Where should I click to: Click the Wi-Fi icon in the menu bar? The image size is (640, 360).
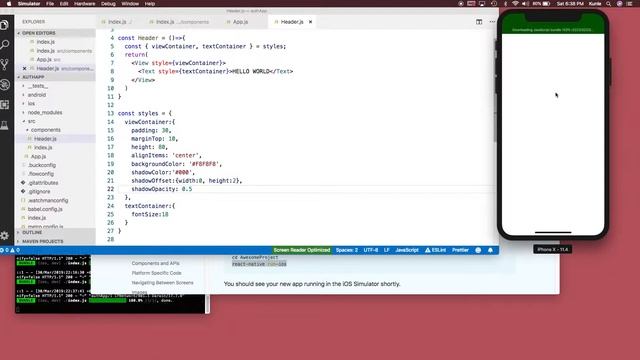point(515,4)
